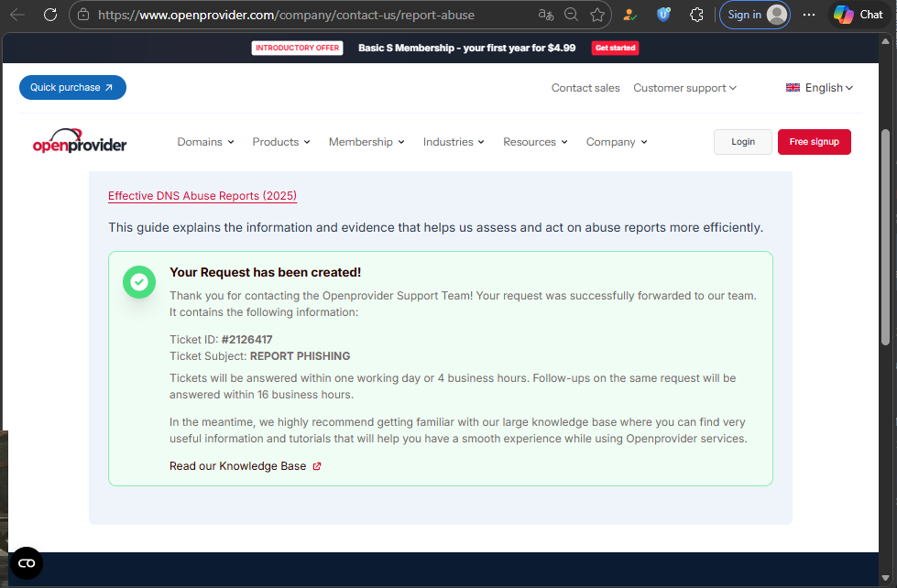Click the green success checkmark icon
Image resolution: width=897 pixels, height=588 pixels.
coord(139,282)
